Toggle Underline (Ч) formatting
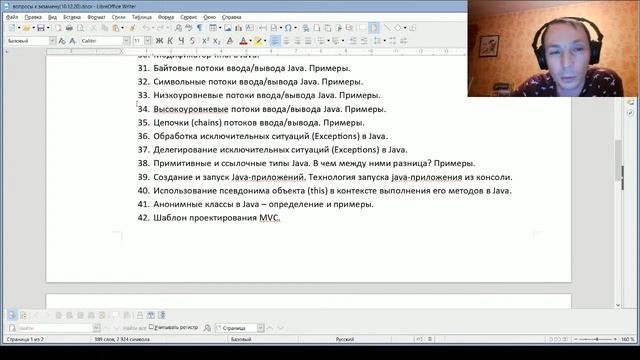The height and width of the screenshot is (360, 640). pyautogui.click(x=181, y=41)
